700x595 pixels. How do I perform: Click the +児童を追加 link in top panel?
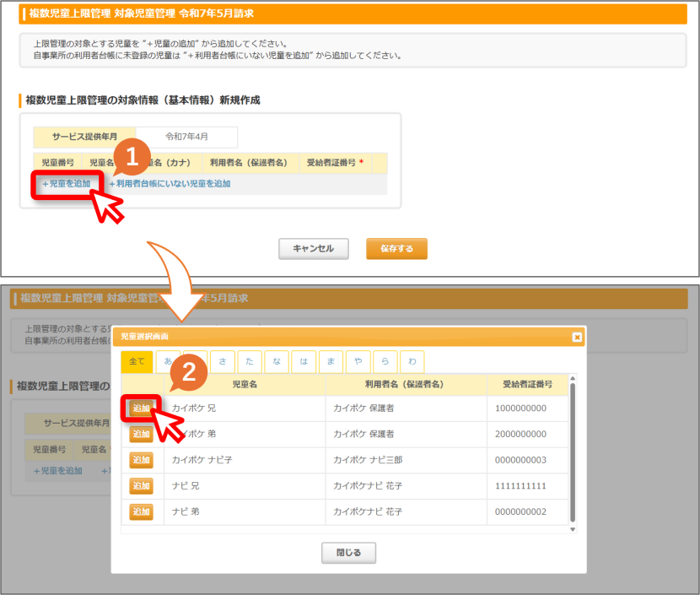point(67,184)
